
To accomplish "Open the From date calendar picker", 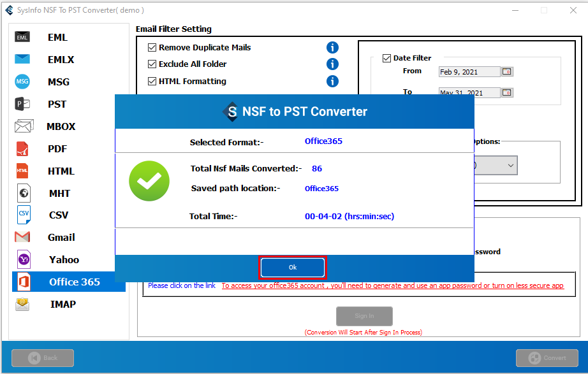I will point(507,71).
